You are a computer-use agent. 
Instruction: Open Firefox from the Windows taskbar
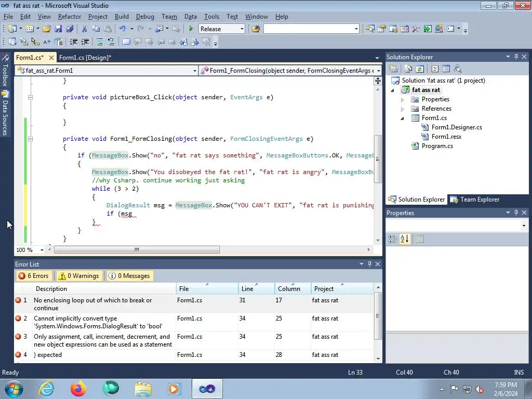coord(78,389)
